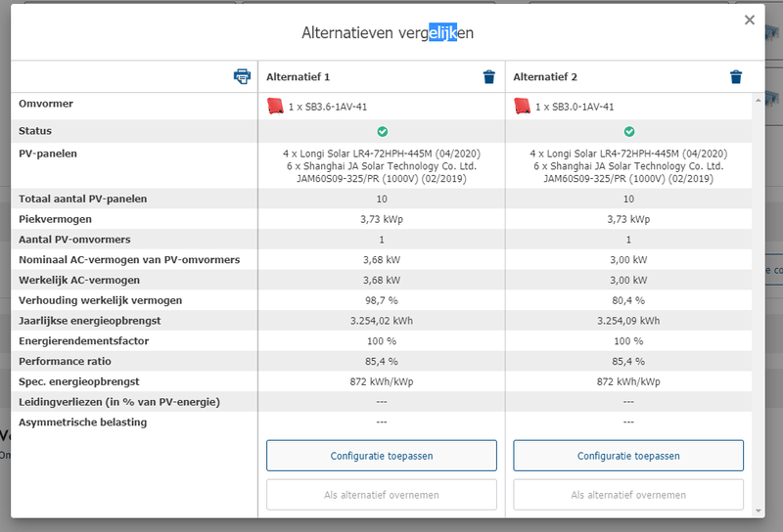Viewport: 783px width, 532px height.
Task: Click the scrollbar down arrow in the table
Action: coord(758,510)
